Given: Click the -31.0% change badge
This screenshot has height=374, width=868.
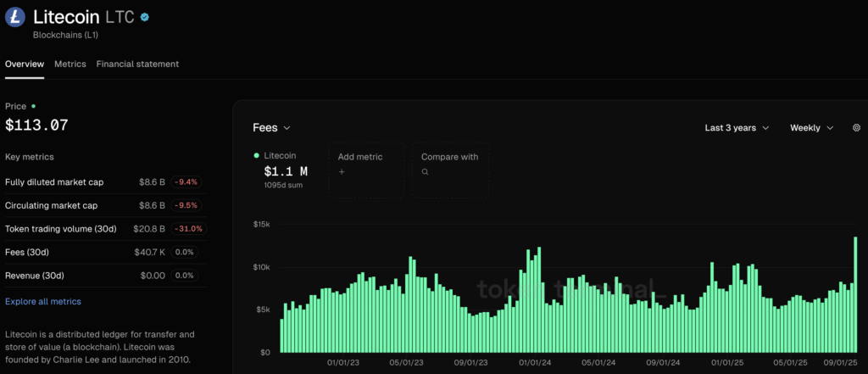Looking at the screenshot, I should pyautogui.click(x=187, y=228).
